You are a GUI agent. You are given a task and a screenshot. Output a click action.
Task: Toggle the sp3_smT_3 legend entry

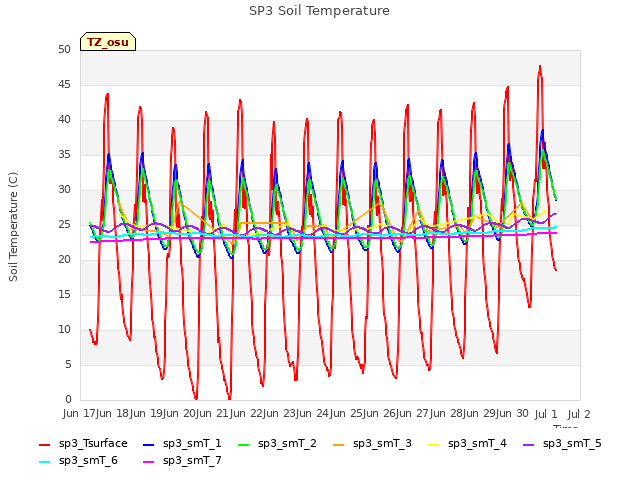(372, 444)
